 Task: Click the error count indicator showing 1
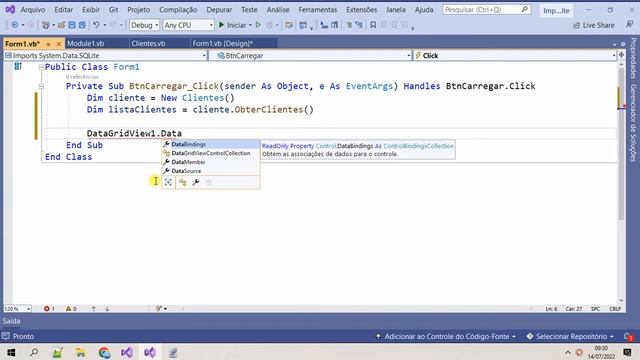[49, 309]
